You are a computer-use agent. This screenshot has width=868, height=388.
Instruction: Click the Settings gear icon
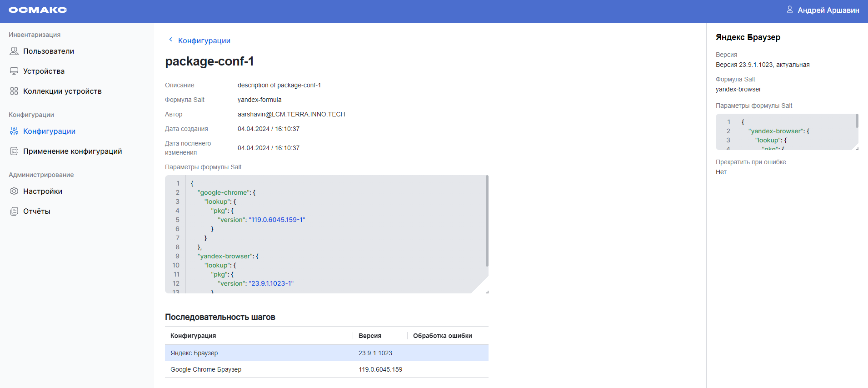pyautogui.click(x=14, y=191)
